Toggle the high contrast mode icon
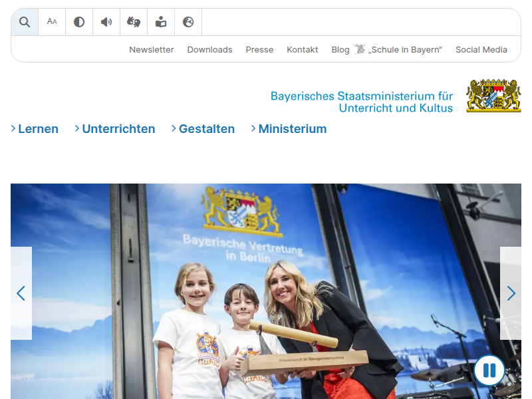 [x=79, y=22]
